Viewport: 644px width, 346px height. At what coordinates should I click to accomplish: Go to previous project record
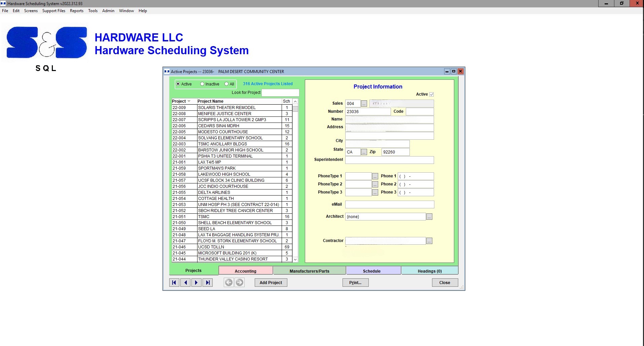coord(185,283)
